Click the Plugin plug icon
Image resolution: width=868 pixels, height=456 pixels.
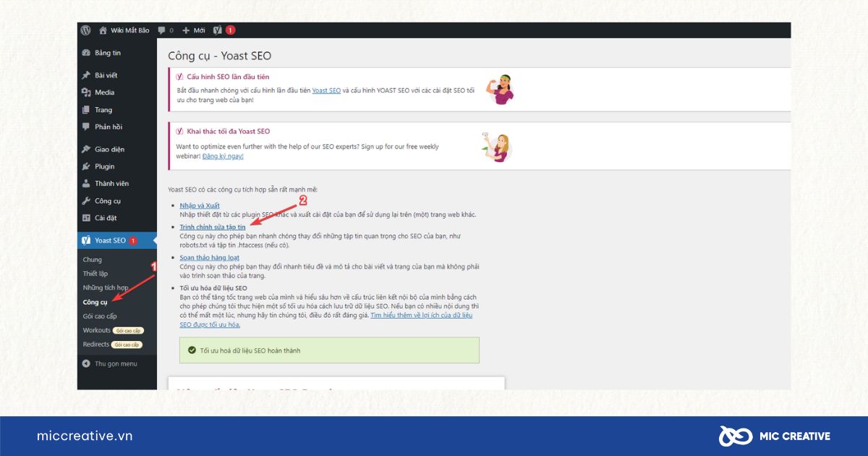(86, 167)
